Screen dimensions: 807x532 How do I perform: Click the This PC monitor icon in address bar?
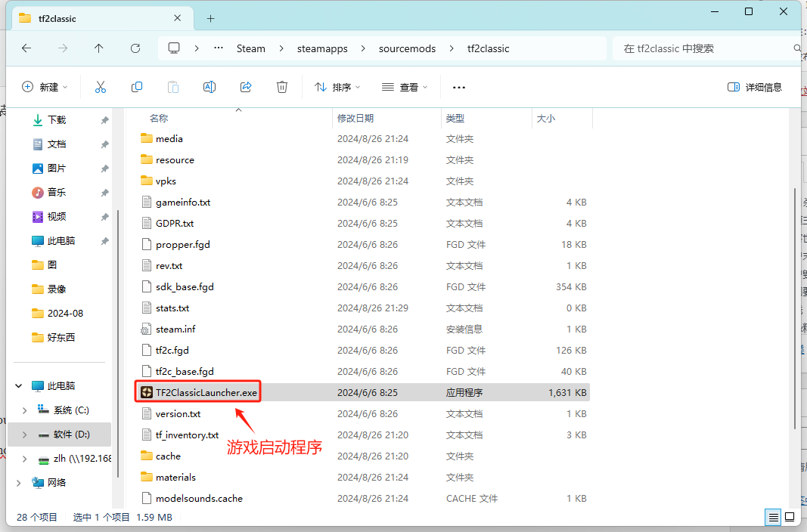[174, 48]
